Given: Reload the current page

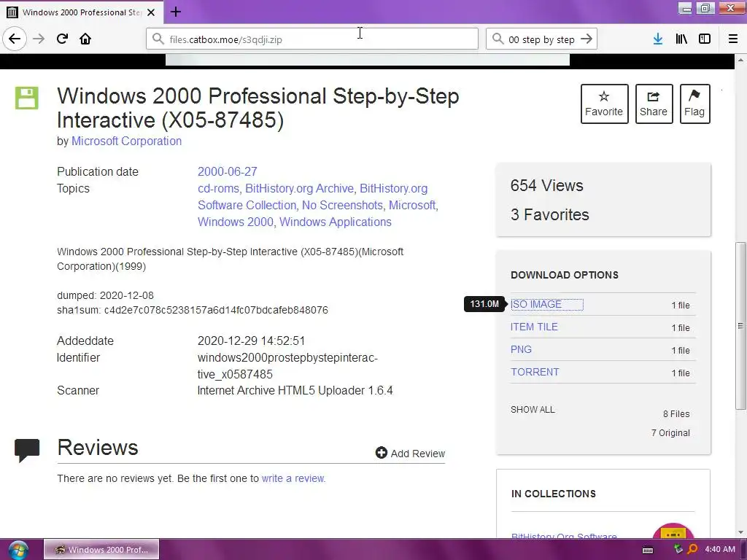Looking at the screenshot, I should (x=62, y=39).
